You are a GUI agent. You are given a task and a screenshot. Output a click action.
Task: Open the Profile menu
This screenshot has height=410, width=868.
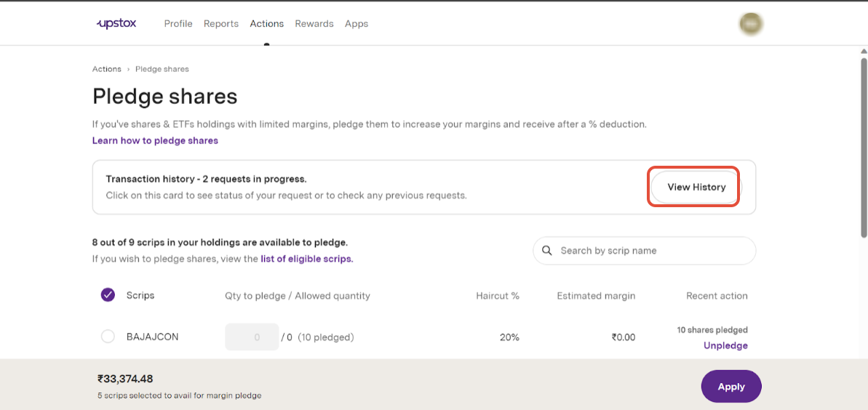tap(178, 24)
